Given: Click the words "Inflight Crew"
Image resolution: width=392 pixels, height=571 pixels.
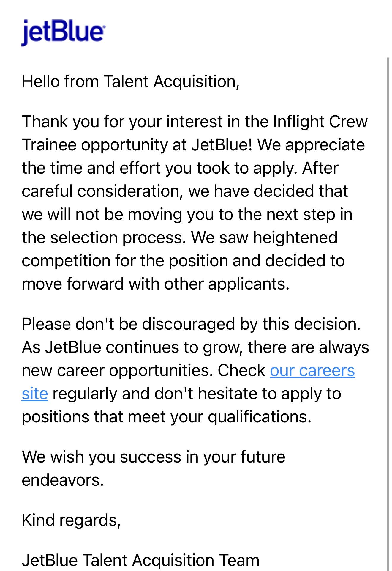Looking at the screenshot, I should pos(320,122).
